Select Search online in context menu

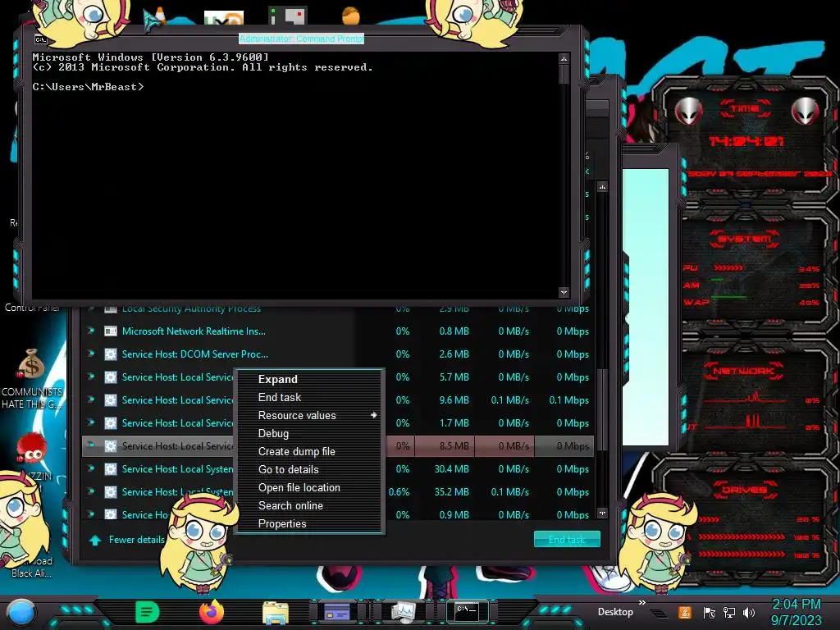point(290,505)
